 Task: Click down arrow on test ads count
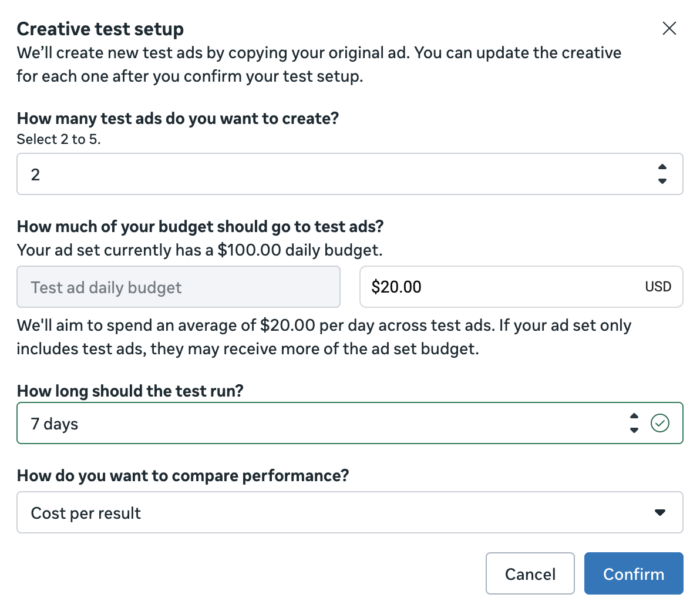coord(662,181)
